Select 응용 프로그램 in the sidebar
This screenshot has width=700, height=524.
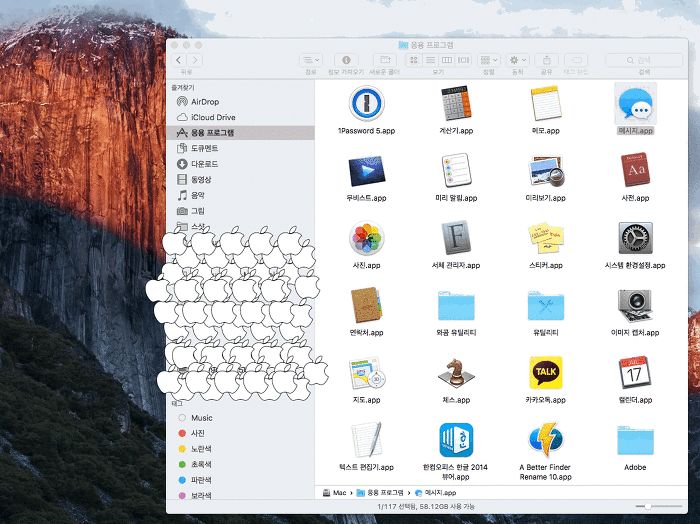click(240, 133)
